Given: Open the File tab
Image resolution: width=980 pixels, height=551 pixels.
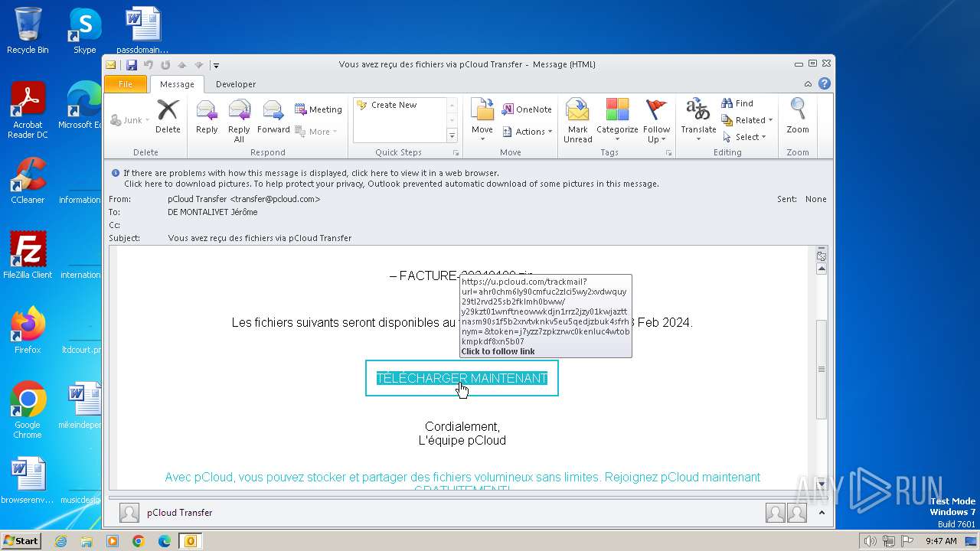Looking at the screenshot, I should click(x=126, y=84).
